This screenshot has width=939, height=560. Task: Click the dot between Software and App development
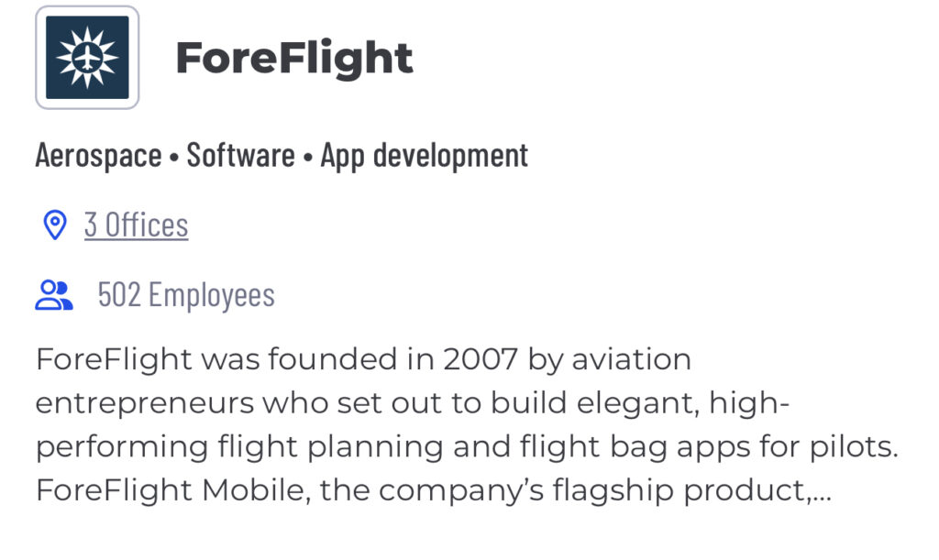click(x=308, y=158)
